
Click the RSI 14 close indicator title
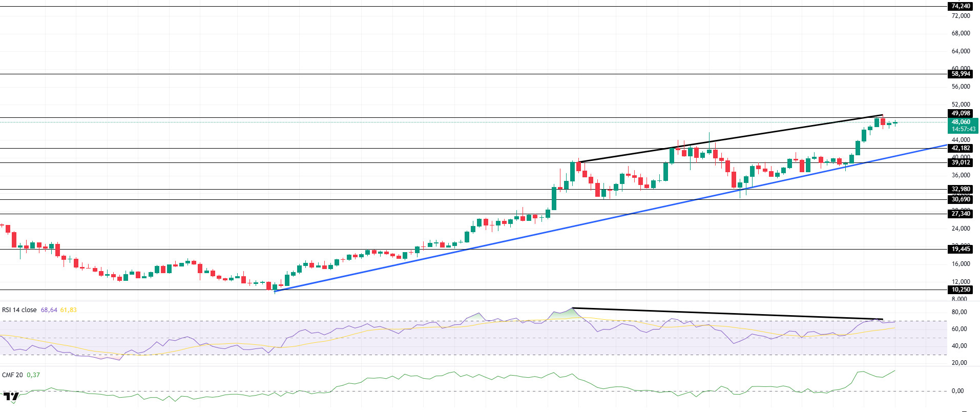click(19, 310)
